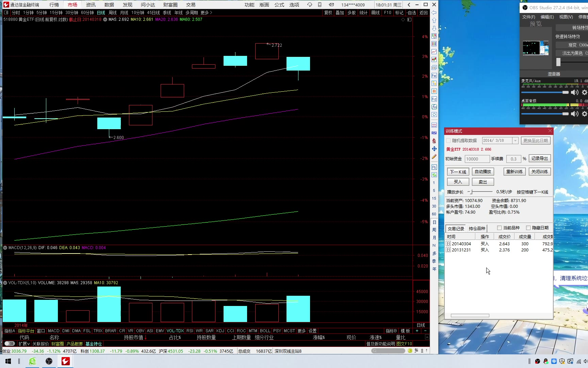Click the blue move-arrows icon in sidebar
Viewport: 588px width, 368px height.
pyautogui.click(x=434, y=149)
